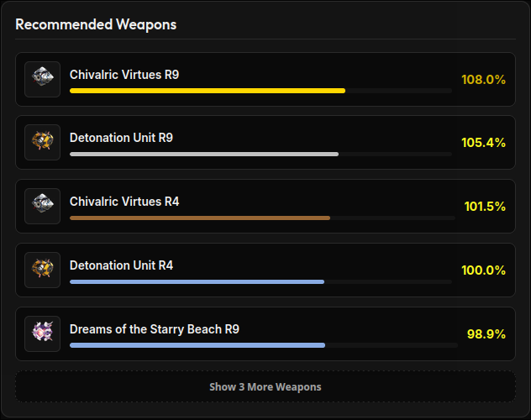Select the Detonation Unit R4 title text
The height and width of the screenshot is (420, 531).
[x=121, y=265]
